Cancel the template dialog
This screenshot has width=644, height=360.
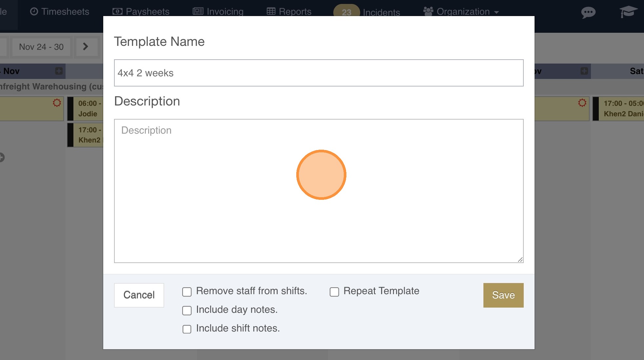point(139,295)
